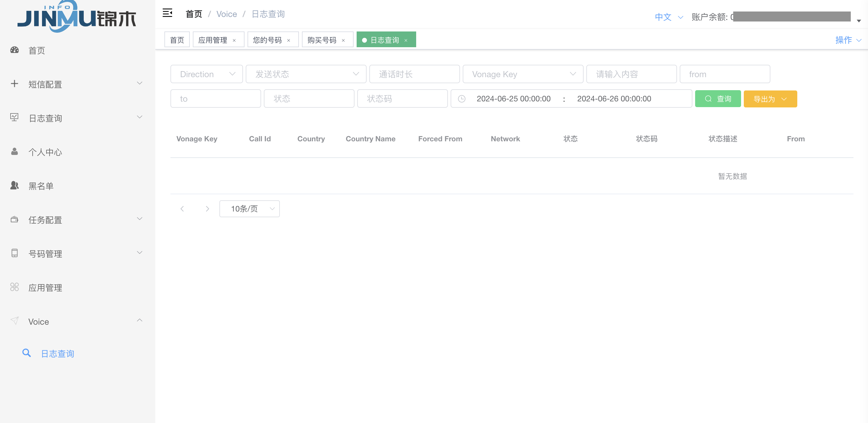Screen dimensions: 868x423
Task: Expand the sidebar 日志查询 menu
Action: (x=77, y=118)
